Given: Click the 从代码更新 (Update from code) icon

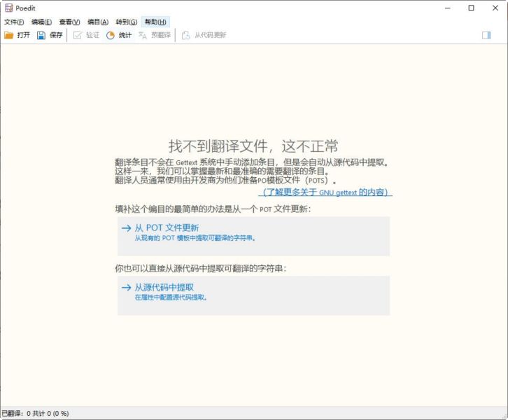Looking at the screenshot, I should pyautogui.click(x=186, y=35).
